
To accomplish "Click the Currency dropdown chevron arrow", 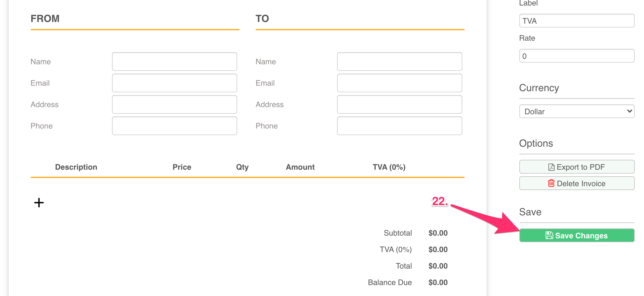I will [629, 111].
